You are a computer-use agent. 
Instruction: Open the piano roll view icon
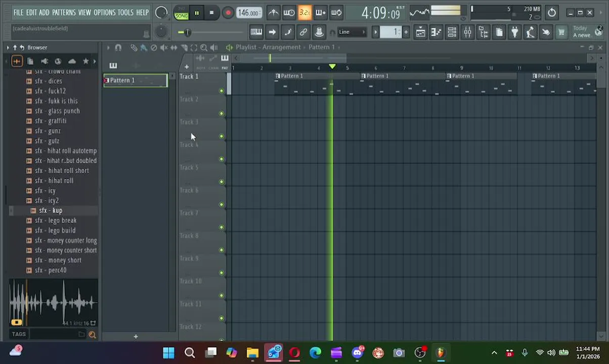[x=436, y=33]
